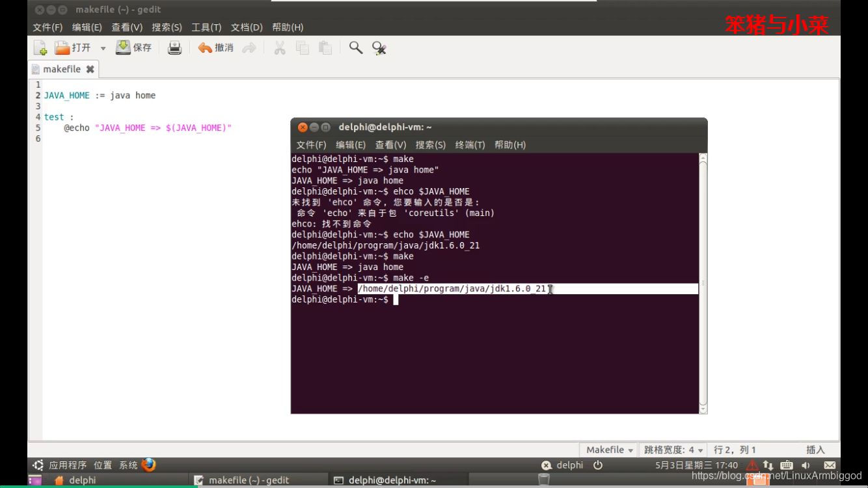Maximize the terminal window
868x488 pixels.
coord(325,128)
